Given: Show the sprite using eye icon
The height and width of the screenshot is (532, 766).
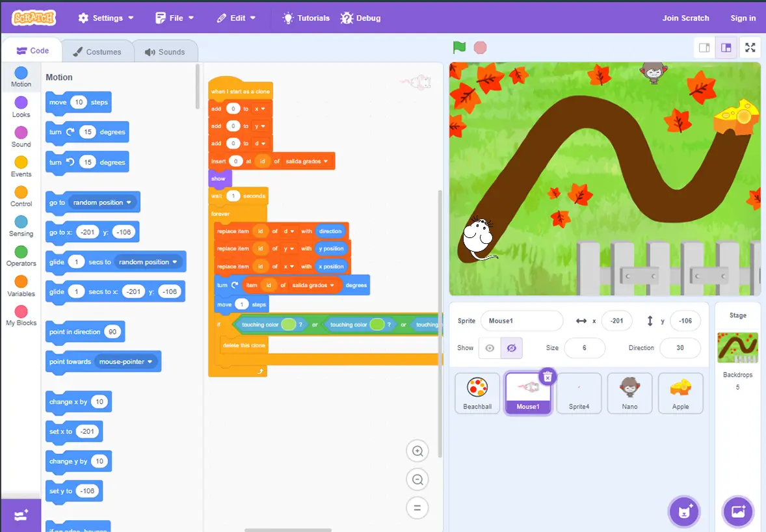Looking at the screenshot, I should [x=490, y=348].
